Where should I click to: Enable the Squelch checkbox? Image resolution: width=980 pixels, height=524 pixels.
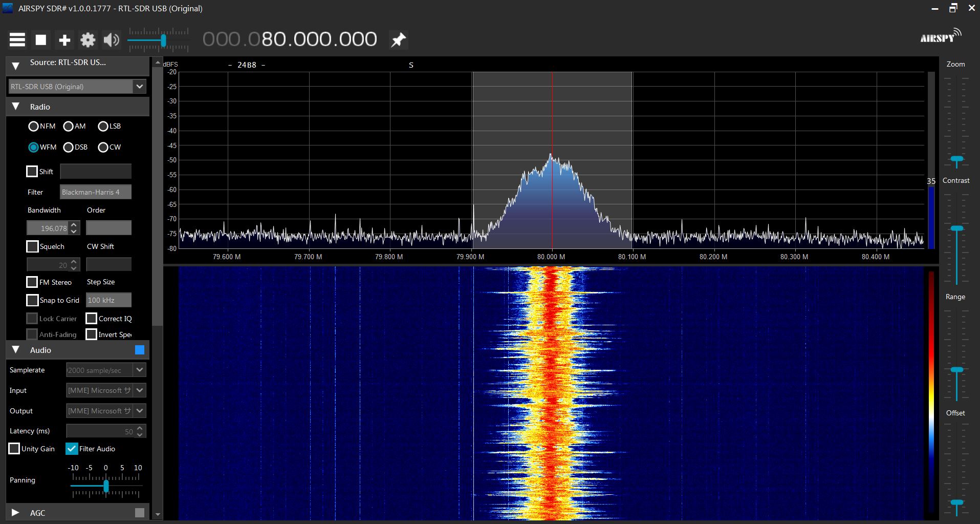32,246
